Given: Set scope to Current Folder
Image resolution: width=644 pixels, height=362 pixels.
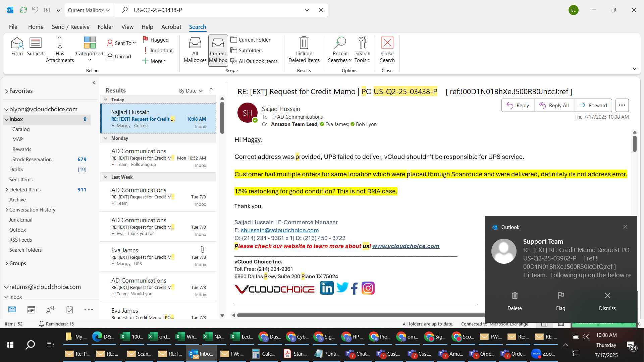Looking at the screenshot, I should tap(251, 40).
